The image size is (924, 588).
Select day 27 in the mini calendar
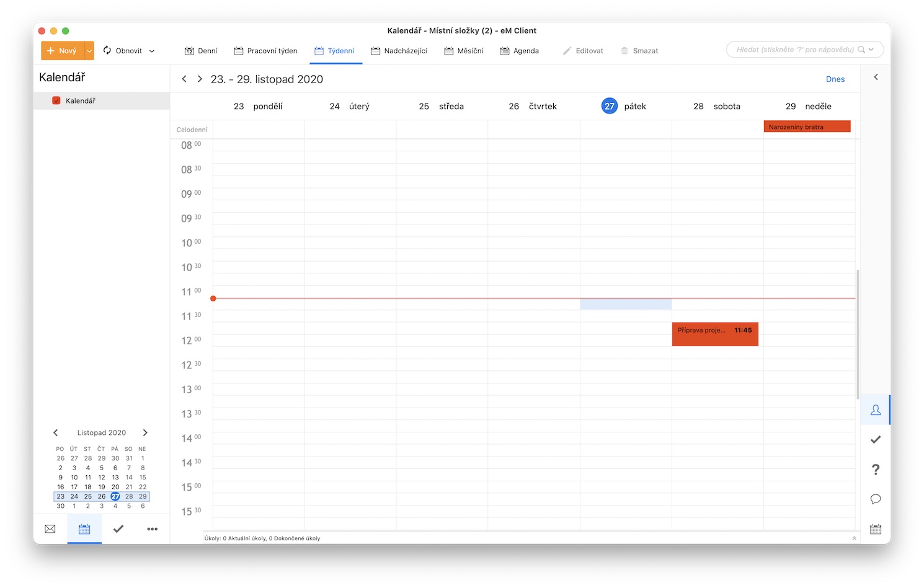pos(115,496)
